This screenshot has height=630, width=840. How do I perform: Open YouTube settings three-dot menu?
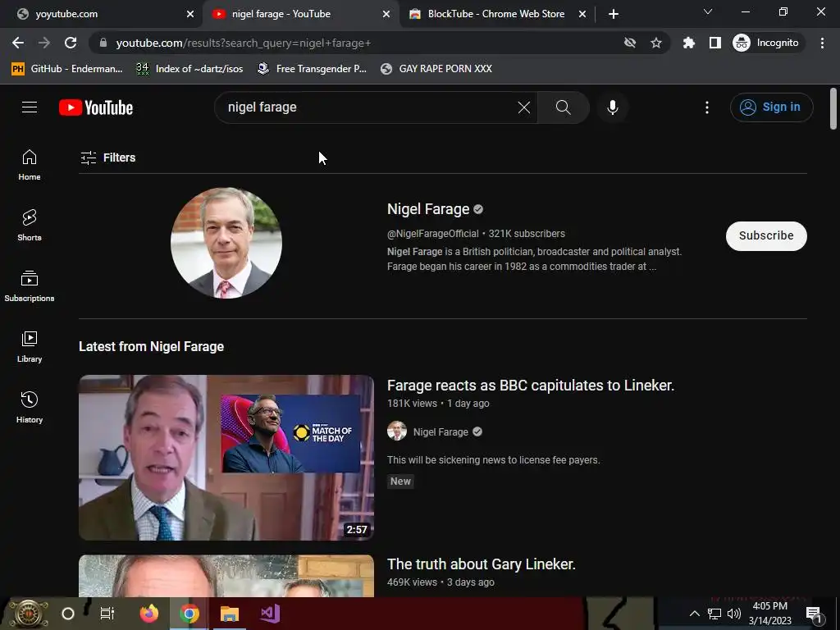point(706,107)
